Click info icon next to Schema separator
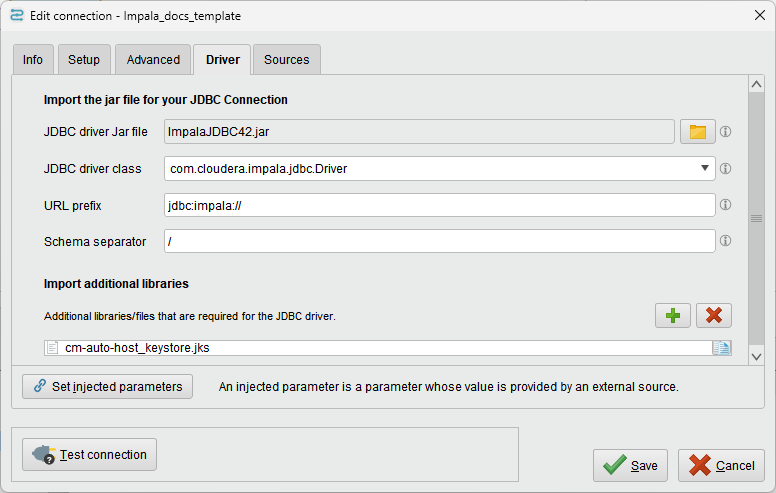 [726, 241]
